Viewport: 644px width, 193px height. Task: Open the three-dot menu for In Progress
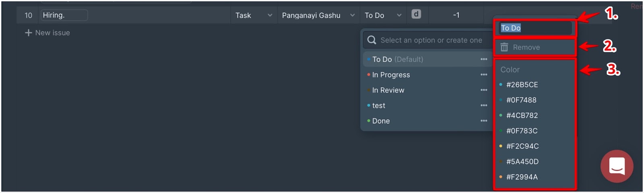pos(484,75)
